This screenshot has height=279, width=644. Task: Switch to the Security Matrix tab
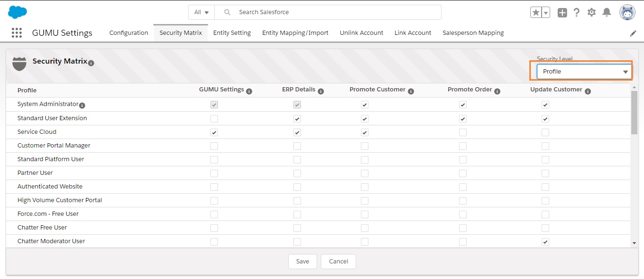(181, 33)
